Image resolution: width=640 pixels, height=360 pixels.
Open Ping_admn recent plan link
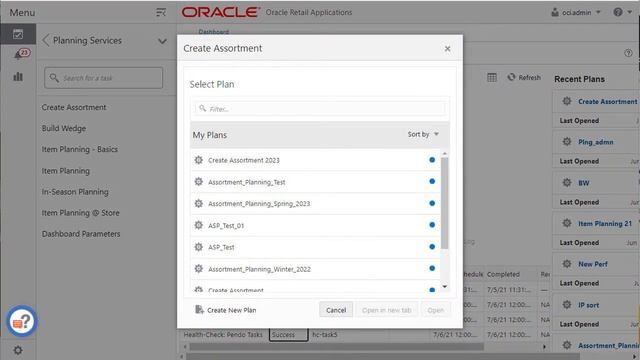[596, 142]
